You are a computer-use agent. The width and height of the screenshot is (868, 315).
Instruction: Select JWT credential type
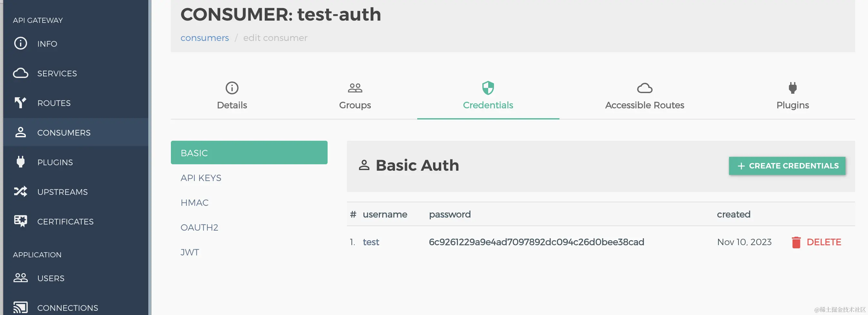(190, 253)
